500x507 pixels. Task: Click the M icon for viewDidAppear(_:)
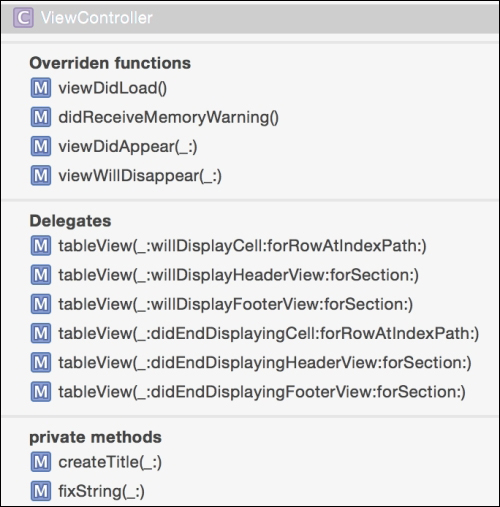[x=41, y=146]
